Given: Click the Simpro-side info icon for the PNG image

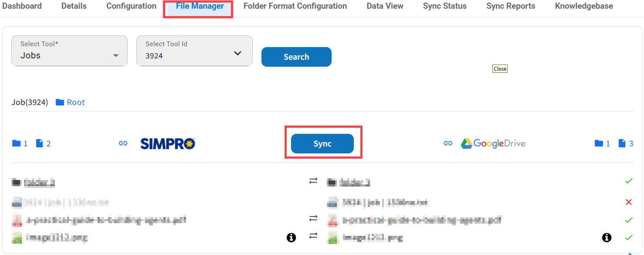Looking at the screenshot, I should click(x=291, y=238).
